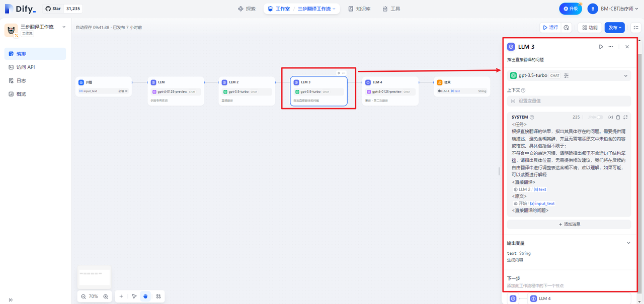Switch to pointer mode
644x304 pixels.
[134, 296]
